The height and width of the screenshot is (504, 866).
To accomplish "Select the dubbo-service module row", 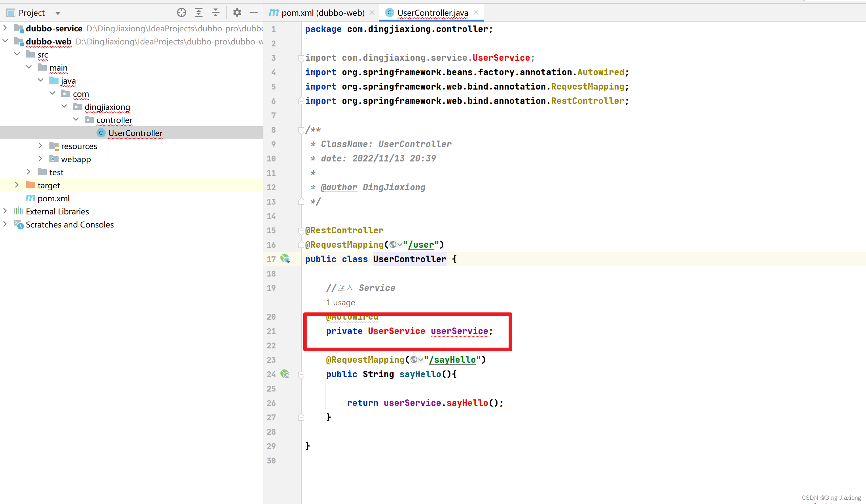I will click(131, 28).
